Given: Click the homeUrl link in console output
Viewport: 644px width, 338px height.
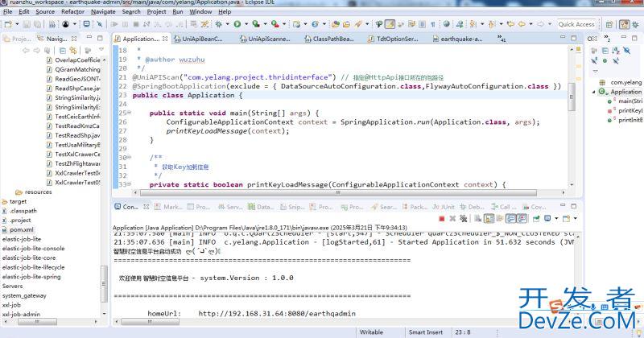Looking at the screenshot, I should coord(277,313).
